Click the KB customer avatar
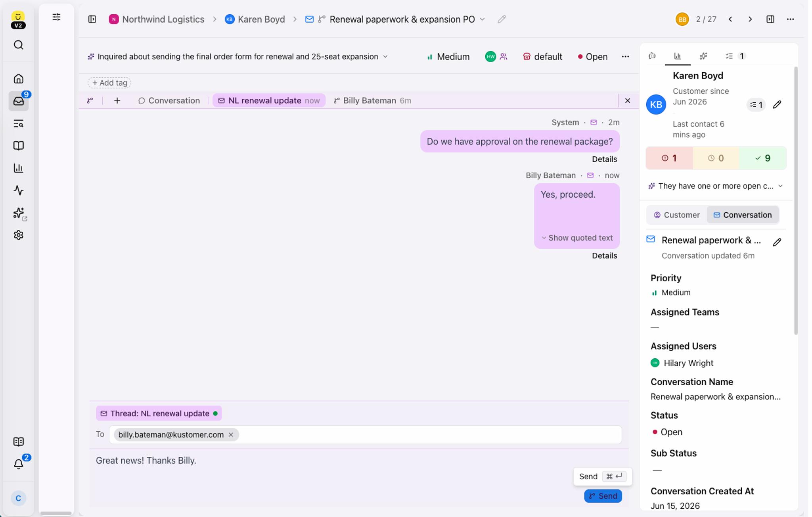Image resolution: width=812 pixels, height=517 pixels. click(656, 104)
